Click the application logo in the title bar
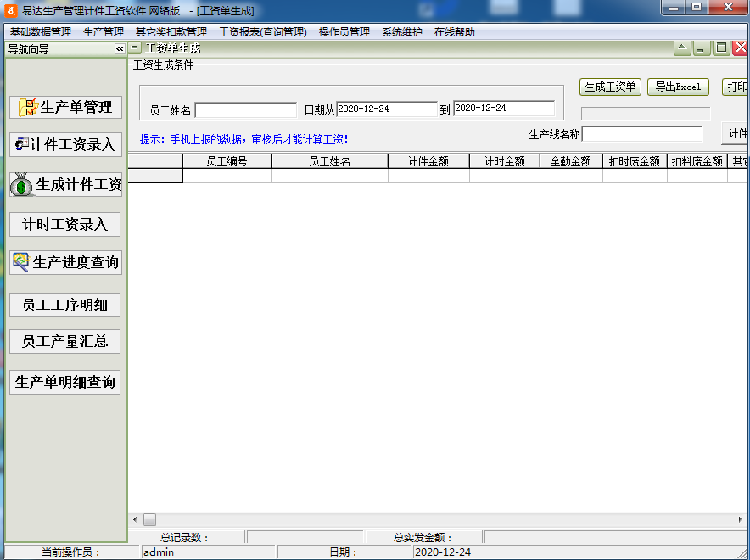Screen dimensions: 750x560 [x=10, y=10]
